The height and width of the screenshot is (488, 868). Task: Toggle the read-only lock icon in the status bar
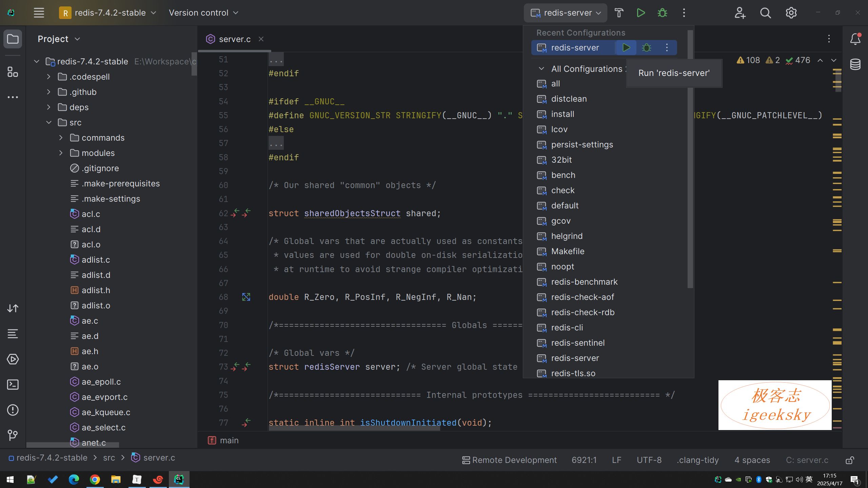(850, 460)
